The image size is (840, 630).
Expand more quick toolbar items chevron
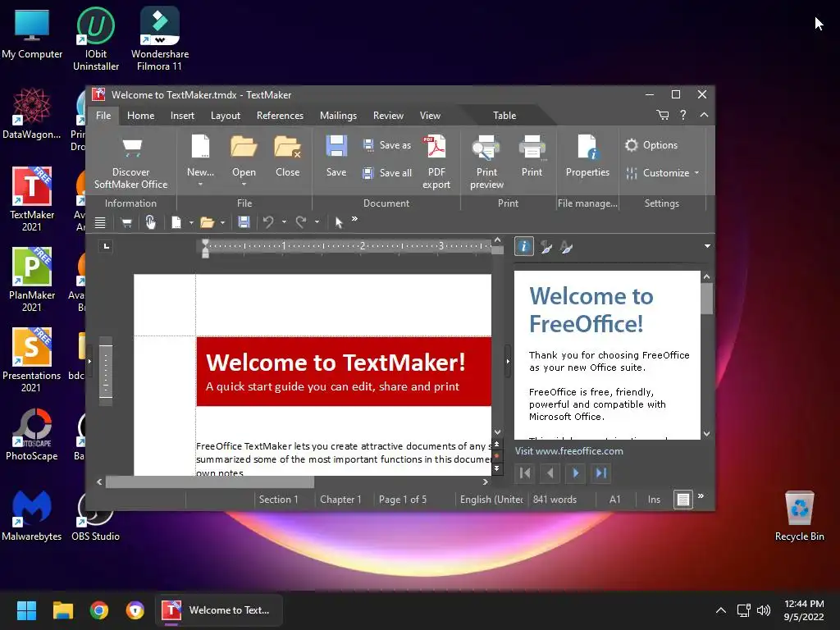(354, 219)
